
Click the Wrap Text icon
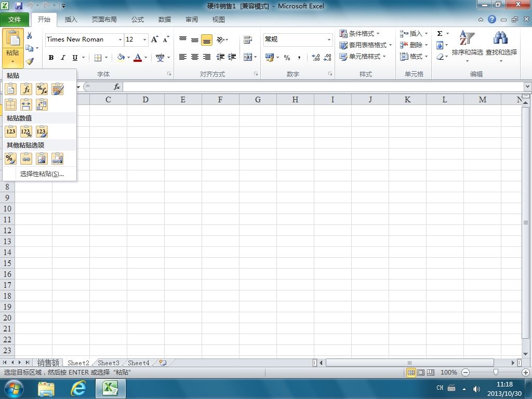pos(248,39)
